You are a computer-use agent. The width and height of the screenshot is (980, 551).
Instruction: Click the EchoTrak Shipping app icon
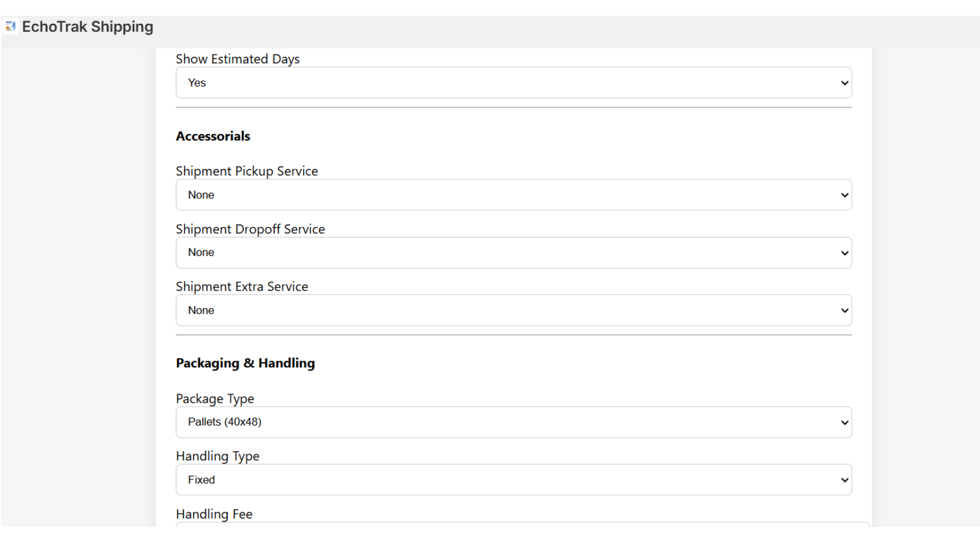(x=10, y=27)
